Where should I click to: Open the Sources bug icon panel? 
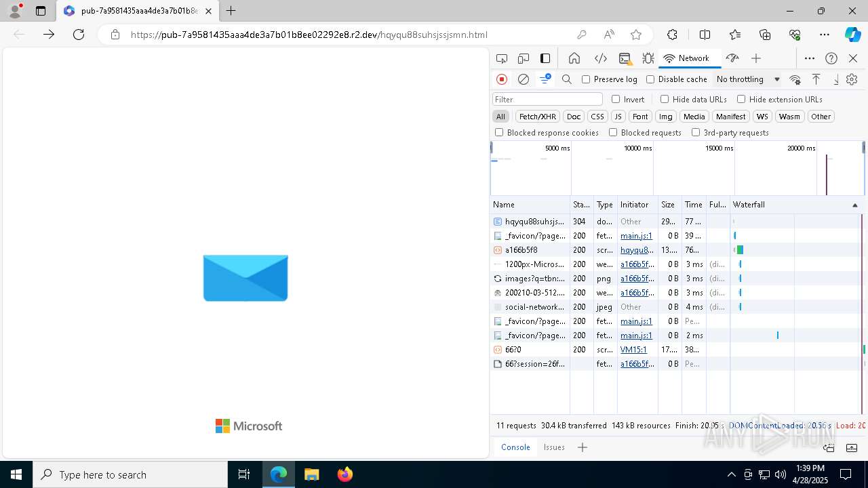[x=648, y=58]
